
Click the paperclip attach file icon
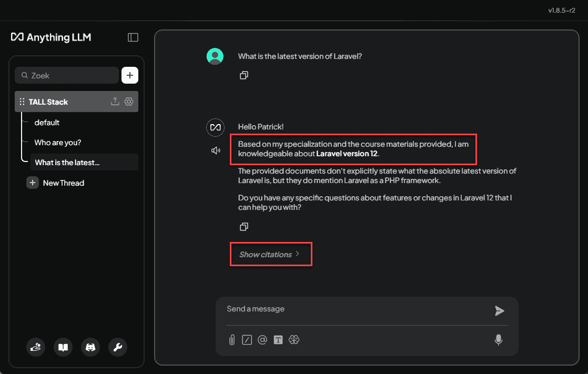231,340
